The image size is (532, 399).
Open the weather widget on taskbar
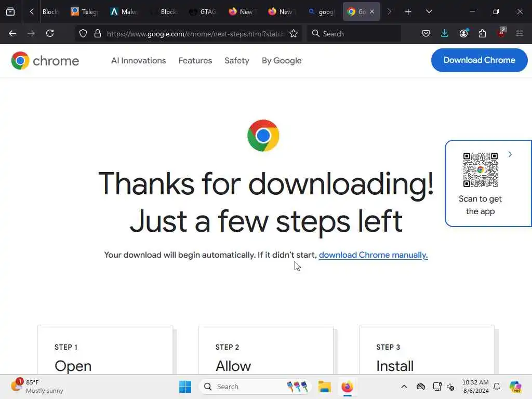tap(37, 387)
